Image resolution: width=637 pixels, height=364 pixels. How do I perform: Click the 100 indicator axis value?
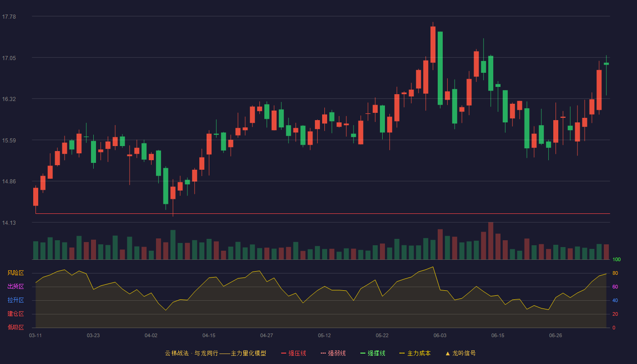(x=617, y=259)
